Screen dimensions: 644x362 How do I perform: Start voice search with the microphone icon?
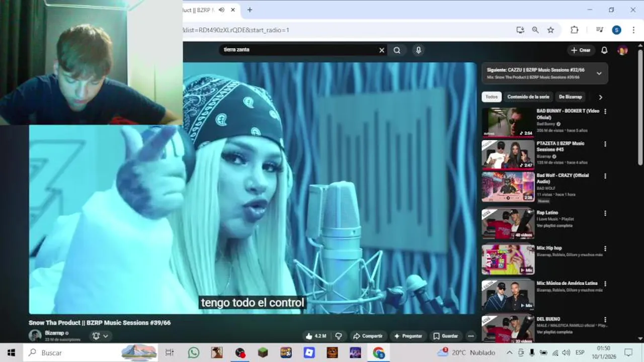[418, 50]
